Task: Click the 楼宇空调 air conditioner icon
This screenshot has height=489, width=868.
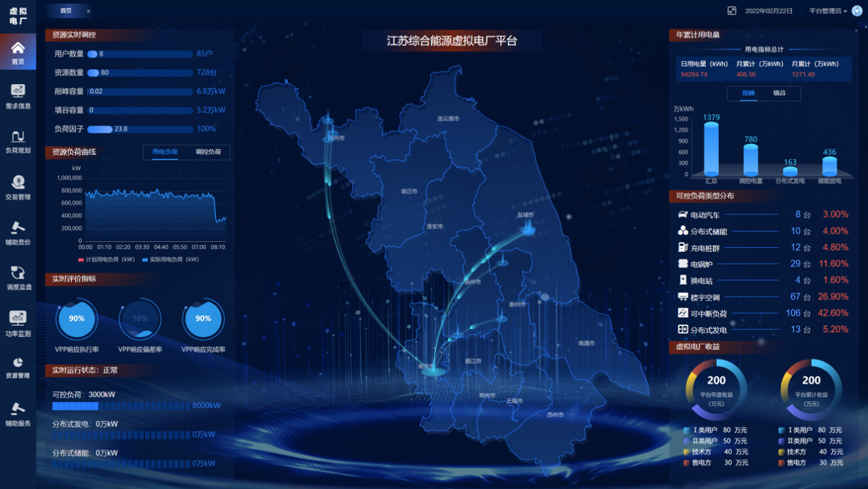Action: click(682, 297)
